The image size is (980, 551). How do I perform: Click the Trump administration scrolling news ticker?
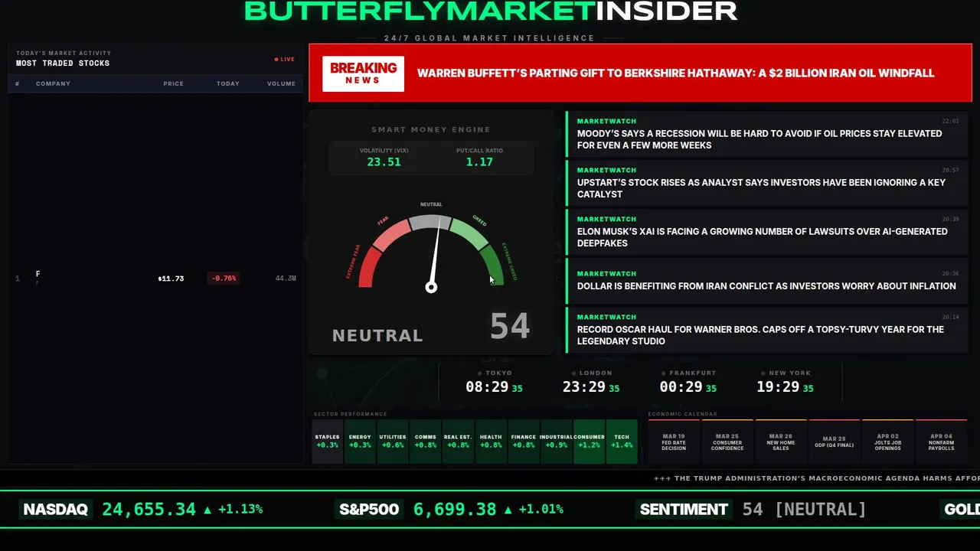pos(816,478)
